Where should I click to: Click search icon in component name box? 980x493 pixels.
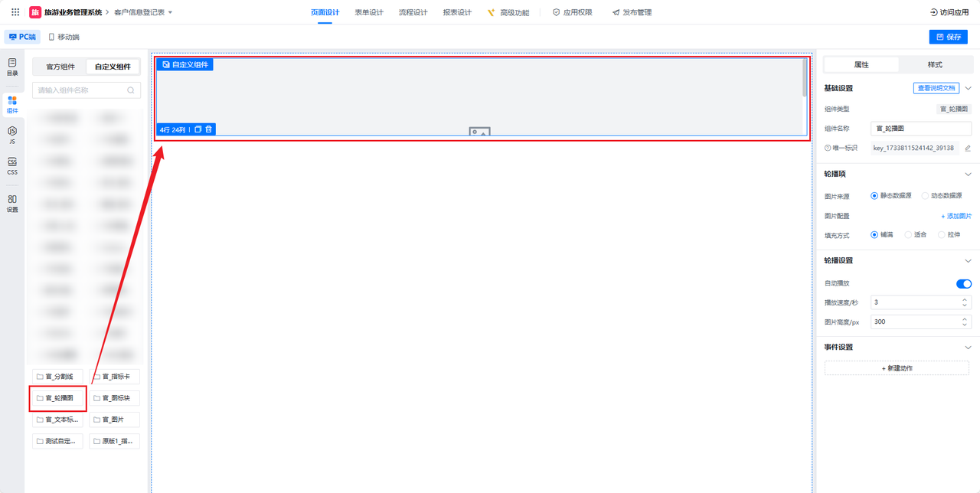coord(131,90)
